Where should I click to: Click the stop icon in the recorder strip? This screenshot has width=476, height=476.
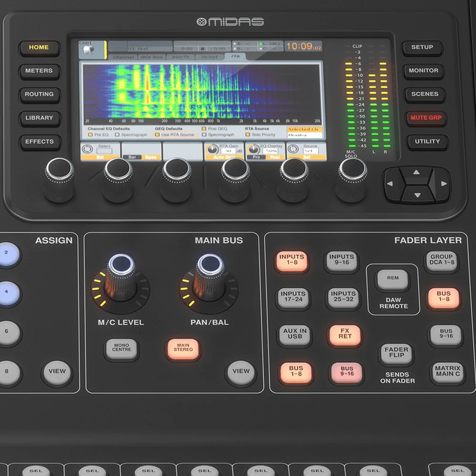[202, 49]
